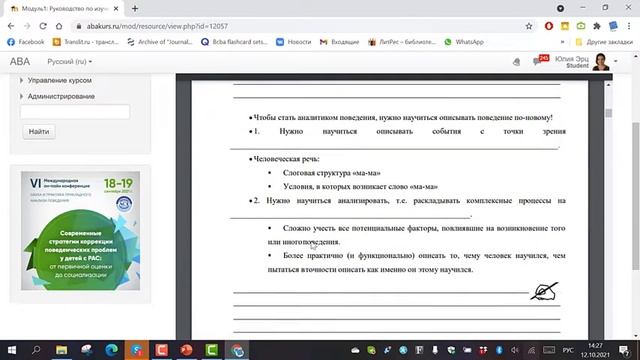Open the conference banner image

pyautogui.click(x=80, y=231)
